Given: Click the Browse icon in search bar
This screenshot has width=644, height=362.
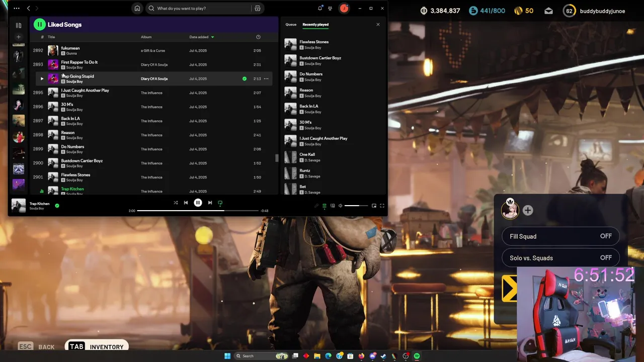Looking at the screenshot, I should (x=258, y=8).
